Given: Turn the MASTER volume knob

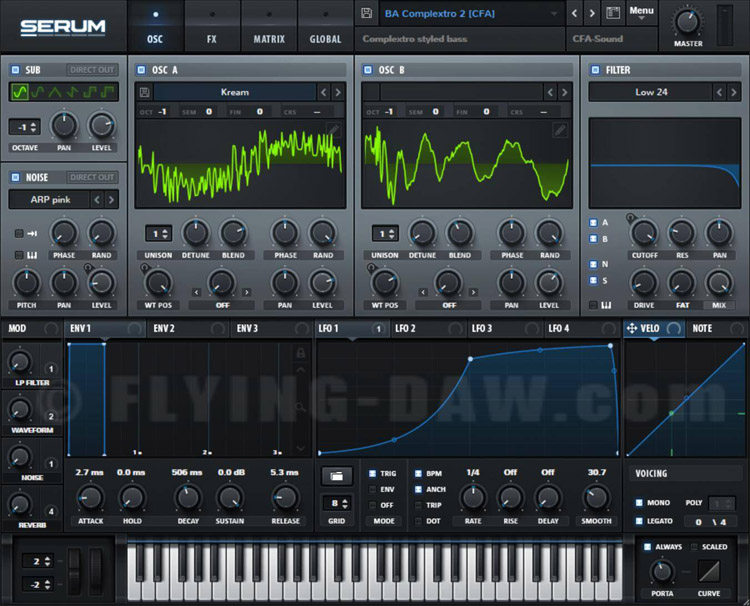Looking at the screenshot, I should click(688, 22).
